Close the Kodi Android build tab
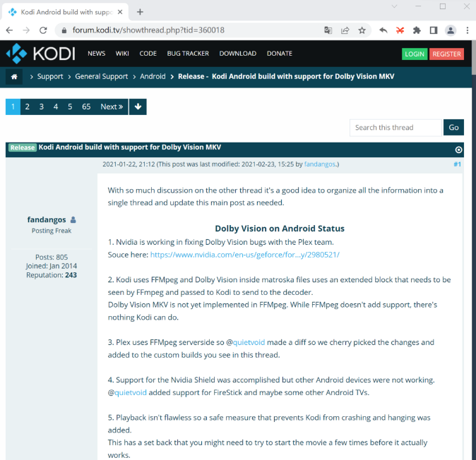 point(120,12)
